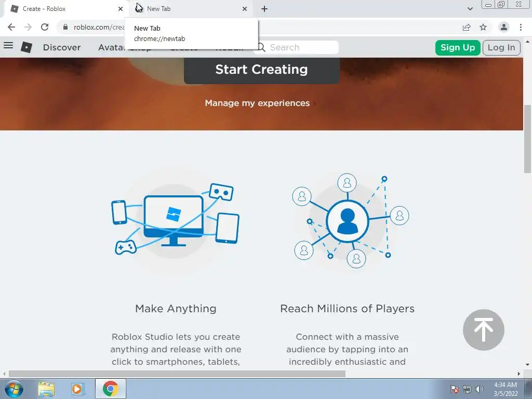Click the browser forward arrow
This screenshot has width=532, height=399.
coord(28,27)
